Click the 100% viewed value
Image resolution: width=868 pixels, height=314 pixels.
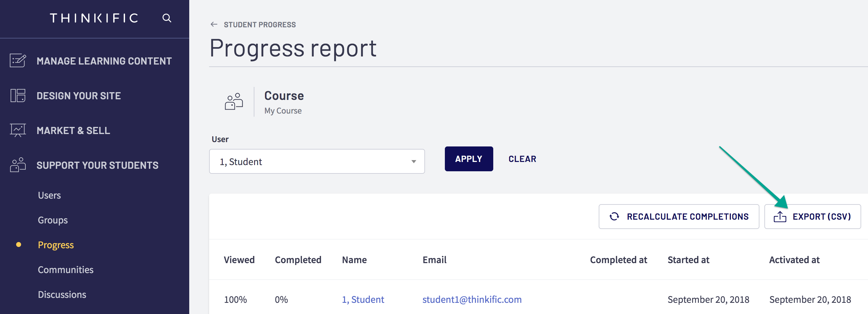[235, 299]
